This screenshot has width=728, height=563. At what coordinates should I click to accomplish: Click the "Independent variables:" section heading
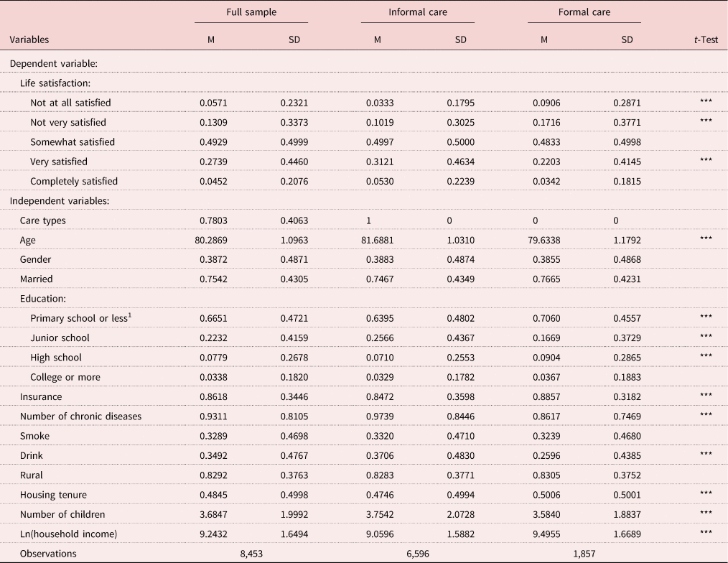[59, 201]
